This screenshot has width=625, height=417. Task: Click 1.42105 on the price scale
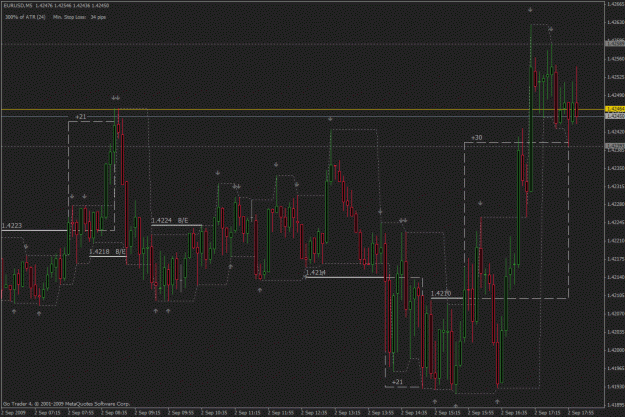[616, 295]
